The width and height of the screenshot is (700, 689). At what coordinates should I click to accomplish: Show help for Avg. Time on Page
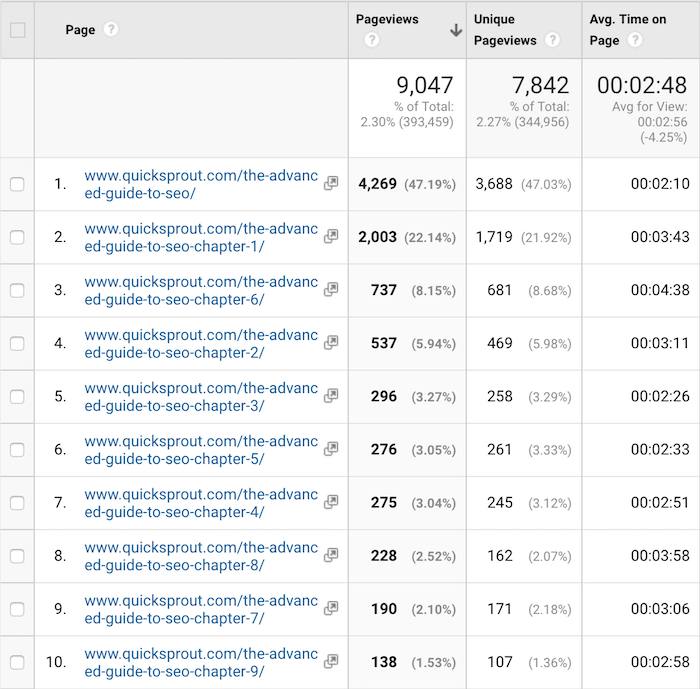(635, 40)
